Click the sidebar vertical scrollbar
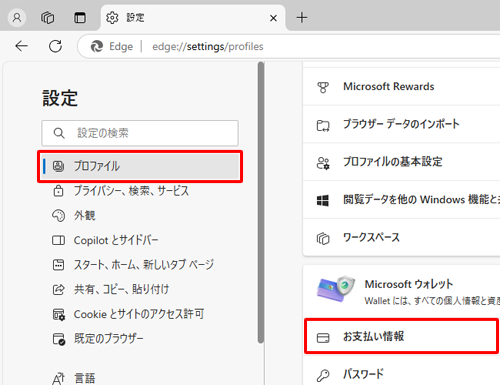Screen dimensions: 500x385 (261, 202)
